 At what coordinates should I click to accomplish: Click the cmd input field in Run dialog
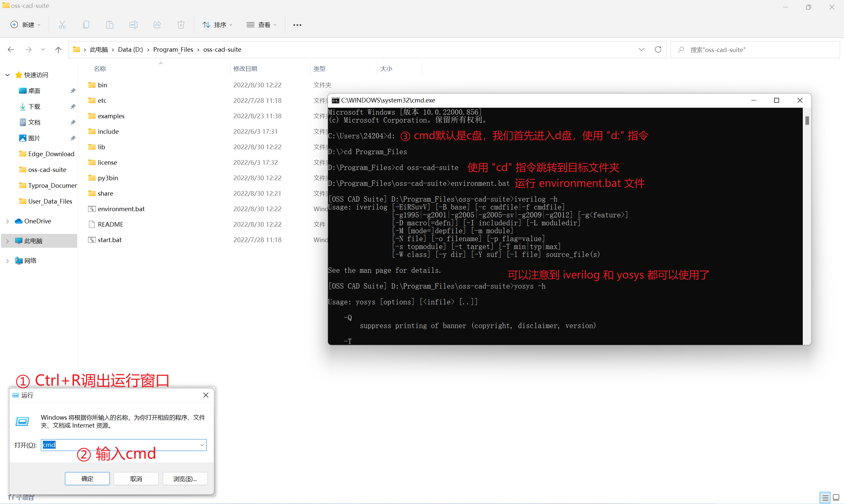122,445
